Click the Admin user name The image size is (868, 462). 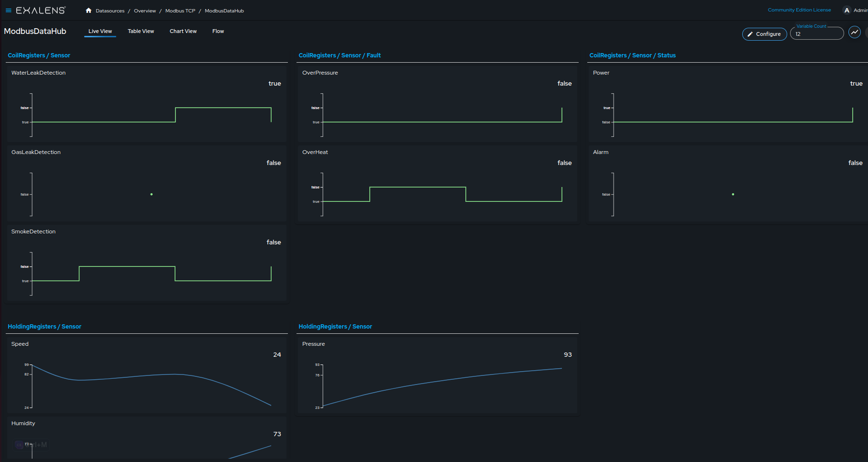pos(860,10)
